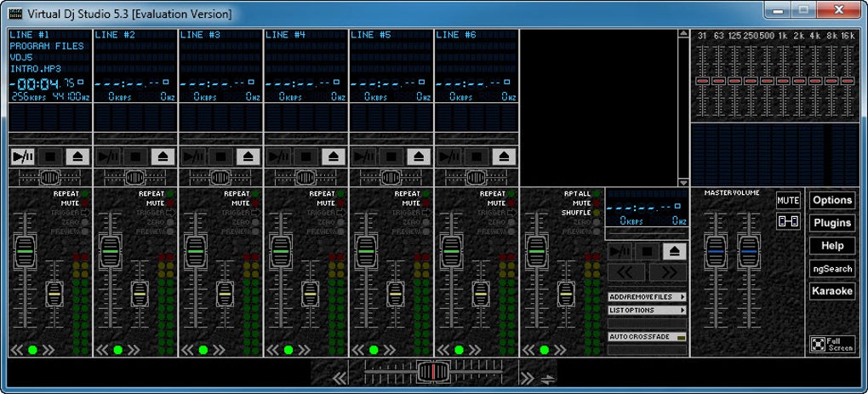Click the right Master Volume fader
This screenshot has height=394, width=868.
pyautogui.click(x=748, y=252)
